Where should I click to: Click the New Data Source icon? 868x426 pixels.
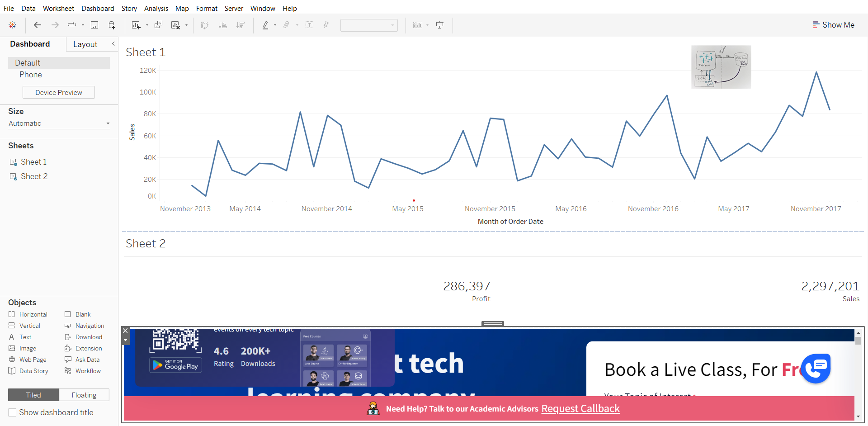pyautogui.click(x=112, y=25)
